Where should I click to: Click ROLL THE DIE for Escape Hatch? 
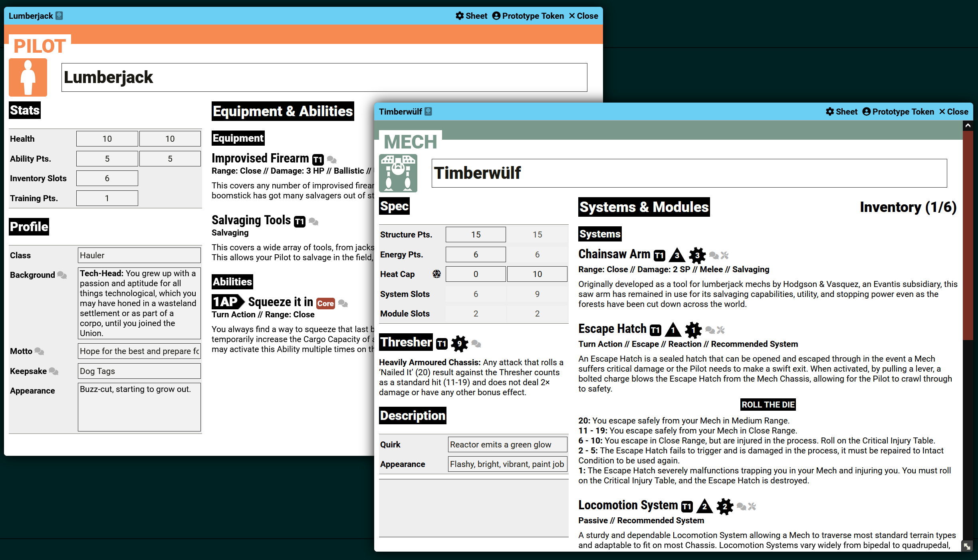click(x=768, y=405)
